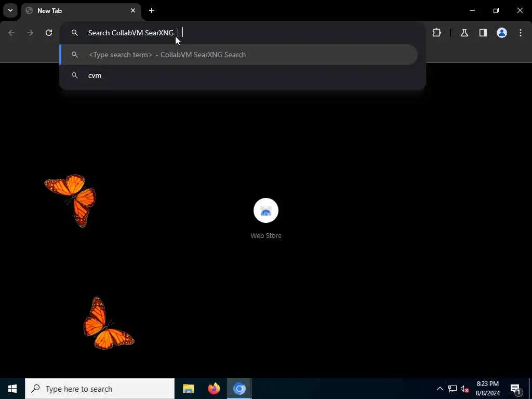Open the Web Store shortcut
Screen dimensions: 532x399
coord(266,219)
